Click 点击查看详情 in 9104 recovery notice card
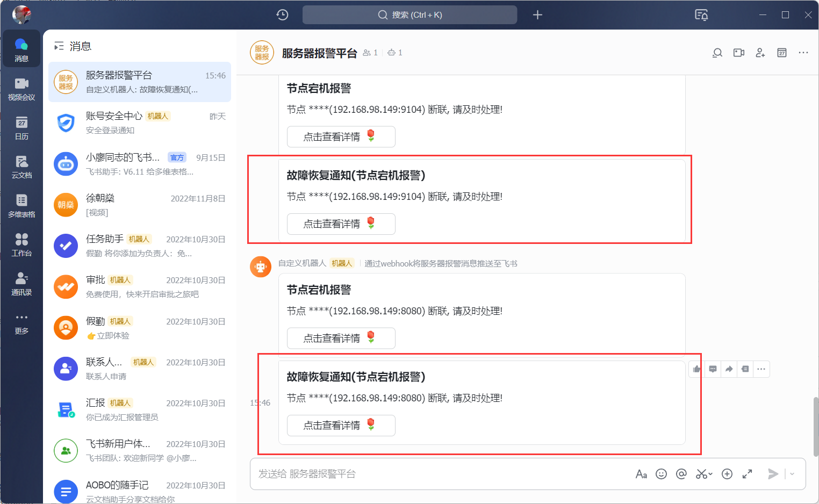Viewport: 819px width, 504px height. pos(341,224)
